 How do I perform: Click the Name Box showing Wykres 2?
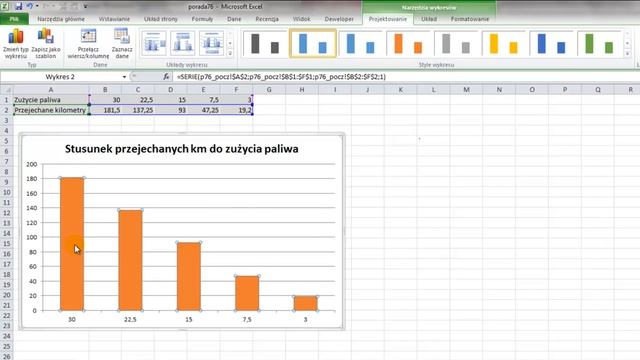tap(60, 77)
